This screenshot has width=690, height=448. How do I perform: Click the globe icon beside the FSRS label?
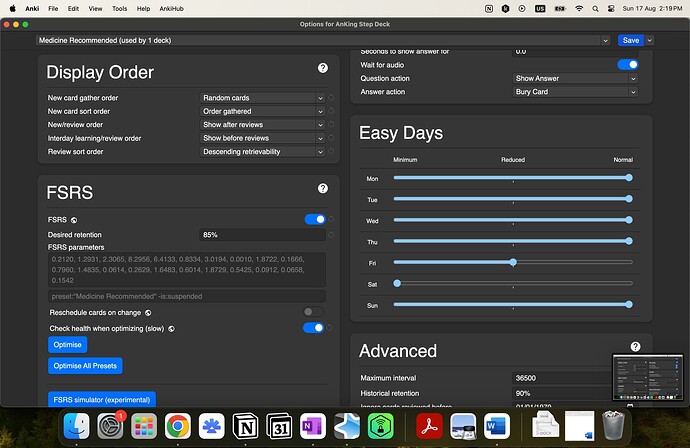point(74,219)
